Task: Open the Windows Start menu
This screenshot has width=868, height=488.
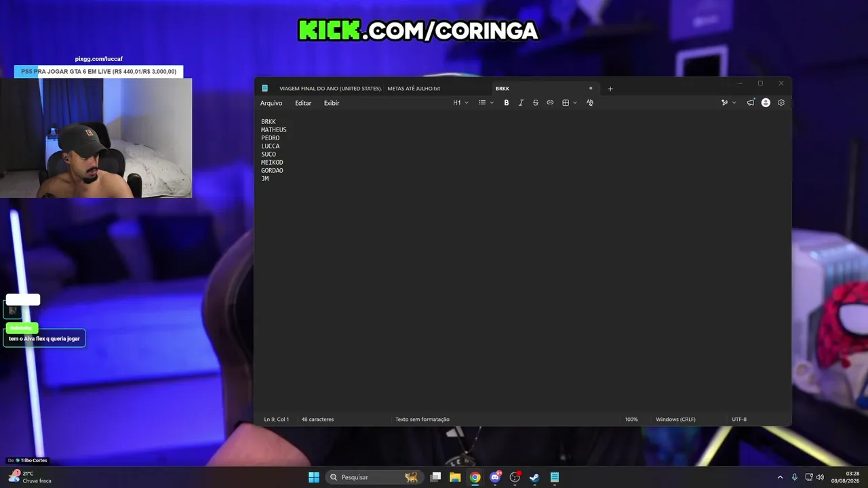Action: click(x=314, y=477)
